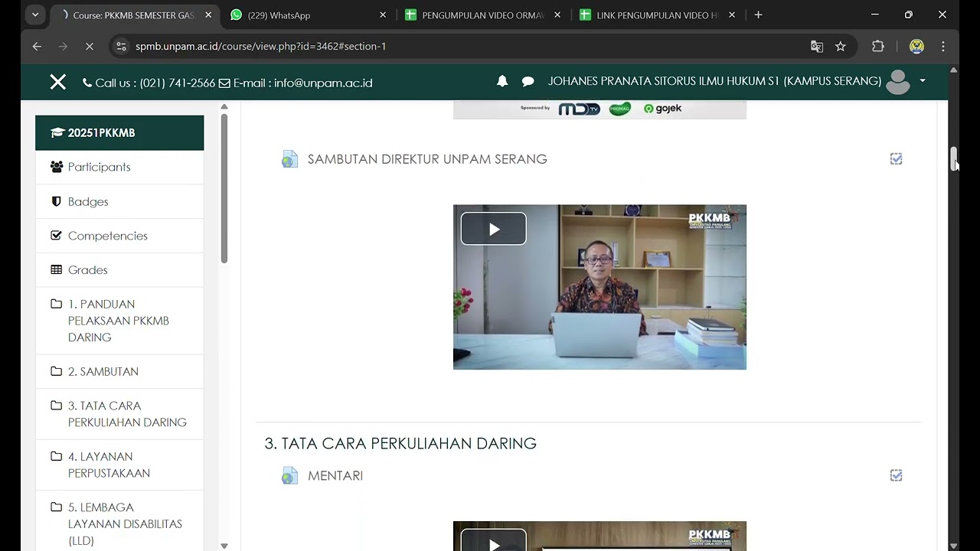Open the notifications bell icon

[502, 81]
